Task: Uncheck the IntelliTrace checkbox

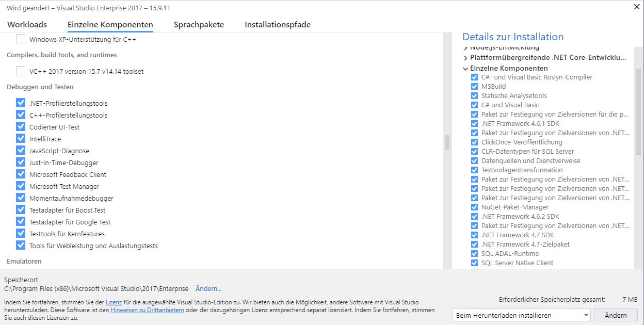Action: click(x=21, y=139)
